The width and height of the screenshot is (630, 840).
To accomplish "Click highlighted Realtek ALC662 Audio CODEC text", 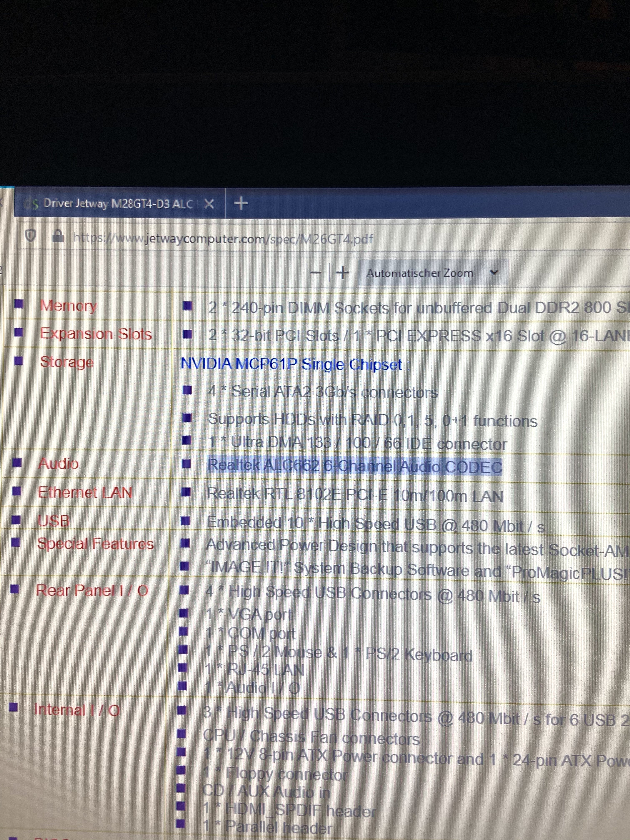I will [x=354, y=466].
